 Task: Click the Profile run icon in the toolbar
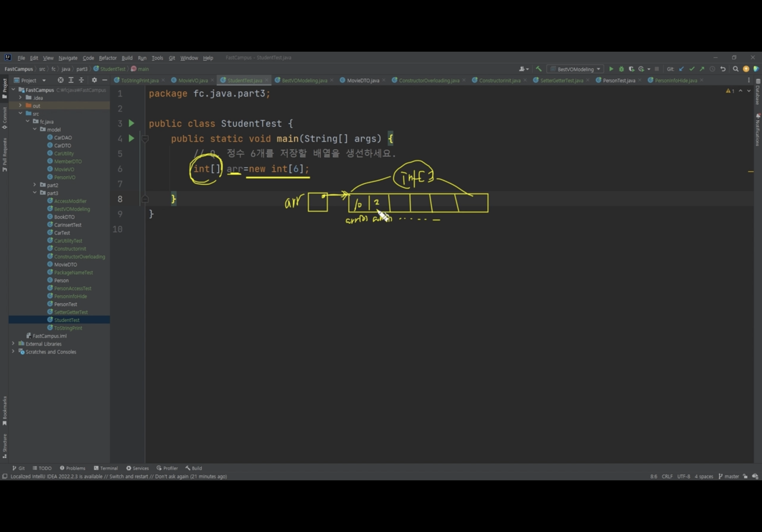point(641,69)
